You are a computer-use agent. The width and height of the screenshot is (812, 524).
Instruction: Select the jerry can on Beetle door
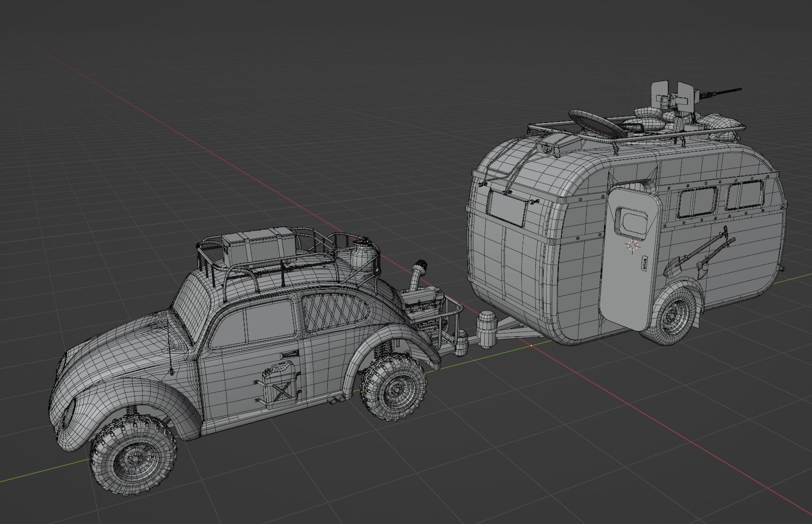click(280, 385)
